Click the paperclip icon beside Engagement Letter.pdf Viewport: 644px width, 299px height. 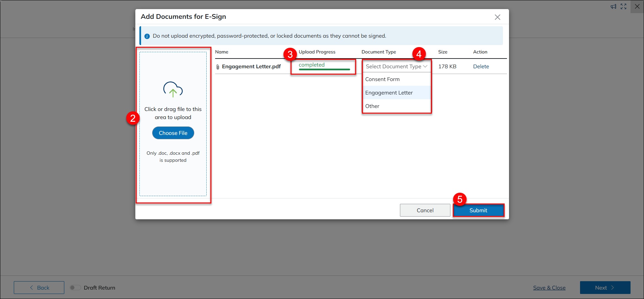[218, 67]
